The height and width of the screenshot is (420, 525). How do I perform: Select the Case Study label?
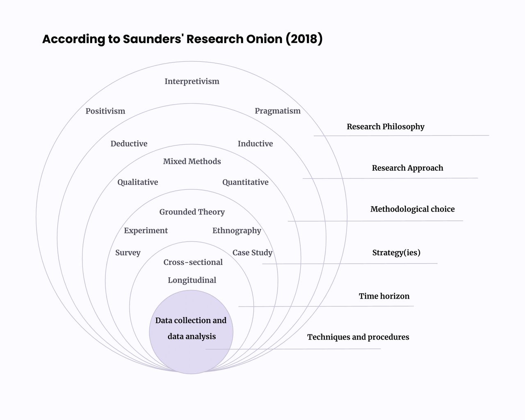(252, 253)
